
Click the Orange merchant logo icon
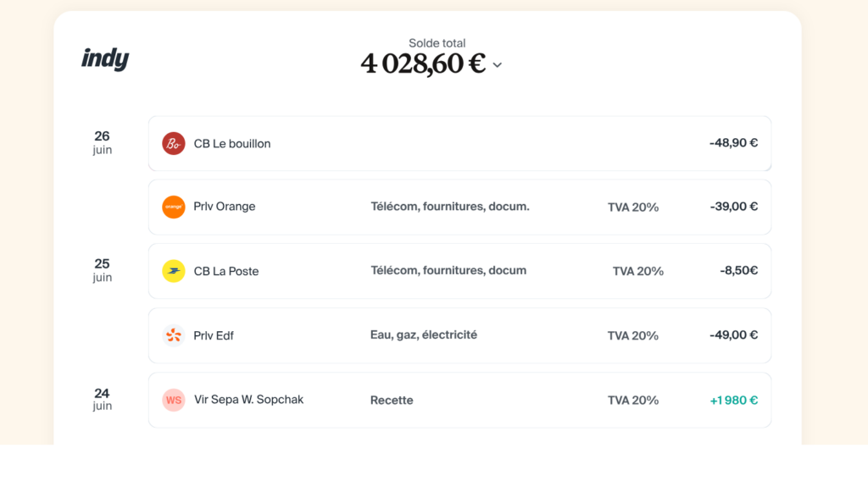174,207
